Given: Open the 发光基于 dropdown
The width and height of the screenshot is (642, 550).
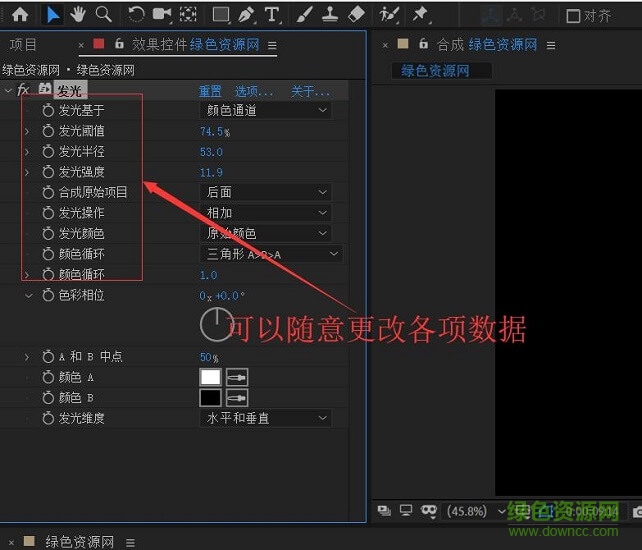Looking at the screenshot, I should click(267, 110).
